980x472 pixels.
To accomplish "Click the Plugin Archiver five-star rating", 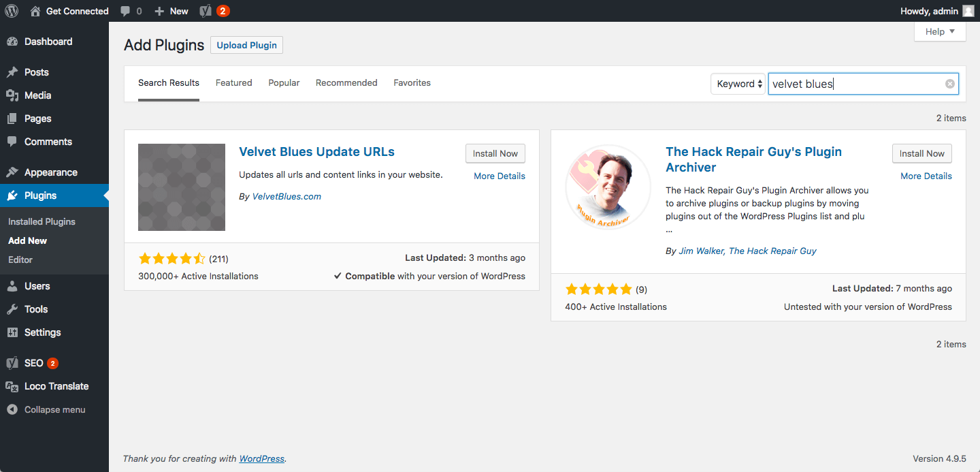I will tap(598, 289).
